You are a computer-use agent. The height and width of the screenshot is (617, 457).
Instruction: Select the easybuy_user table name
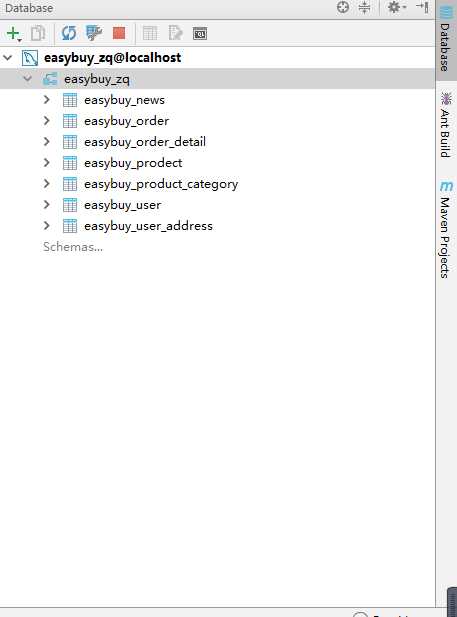click(x=122, y=205)
